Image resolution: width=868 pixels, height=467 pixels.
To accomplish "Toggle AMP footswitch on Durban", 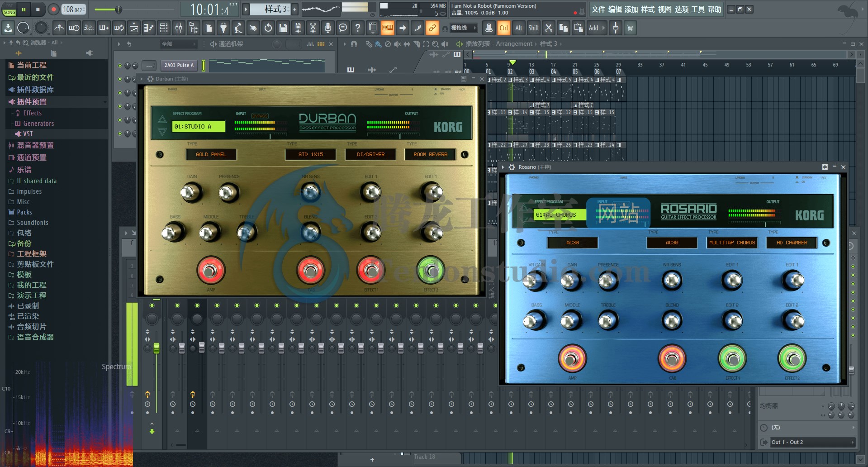I will click(211, 270).
